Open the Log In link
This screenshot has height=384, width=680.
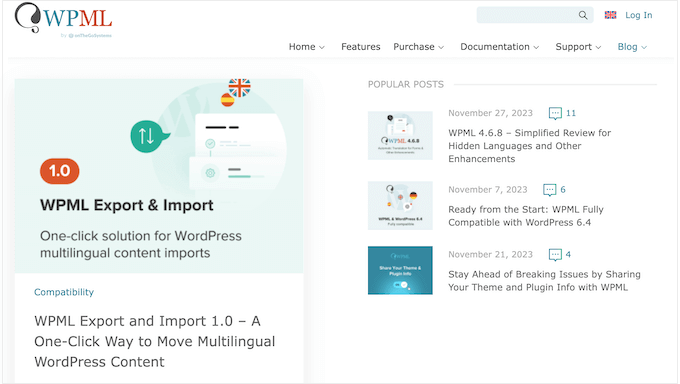[638, 15]
